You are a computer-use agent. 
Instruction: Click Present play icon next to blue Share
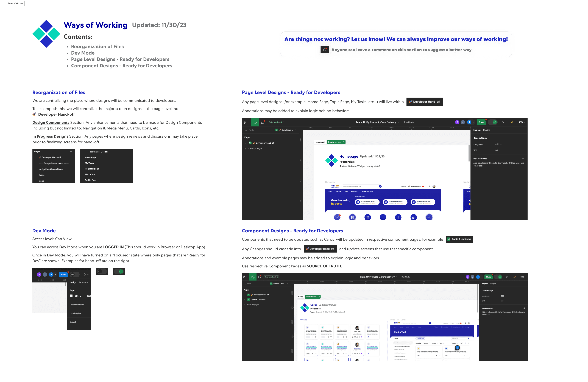tap(85, 274)
